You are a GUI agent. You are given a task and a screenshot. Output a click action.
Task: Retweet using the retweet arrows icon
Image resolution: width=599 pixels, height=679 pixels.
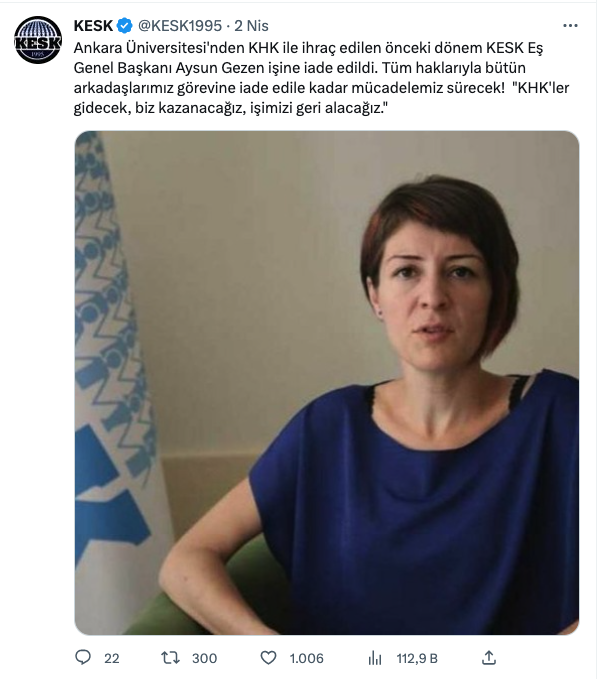170,658
